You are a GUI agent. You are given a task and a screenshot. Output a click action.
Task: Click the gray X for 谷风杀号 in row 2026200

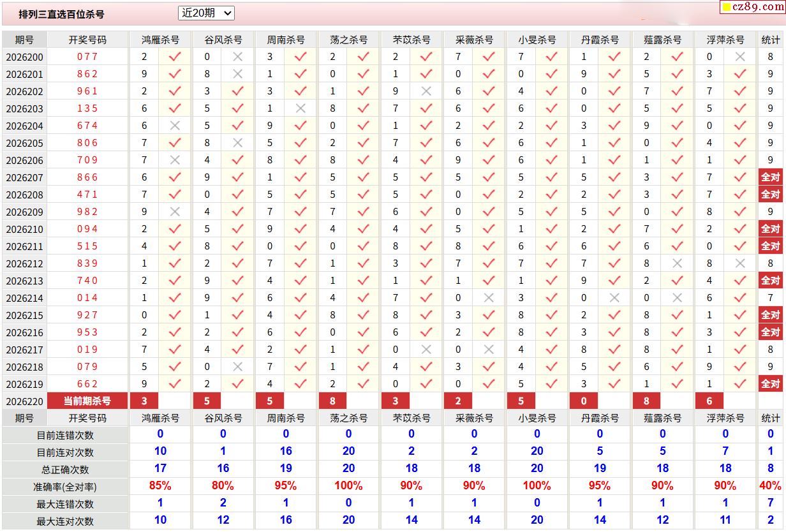(237, 57)
